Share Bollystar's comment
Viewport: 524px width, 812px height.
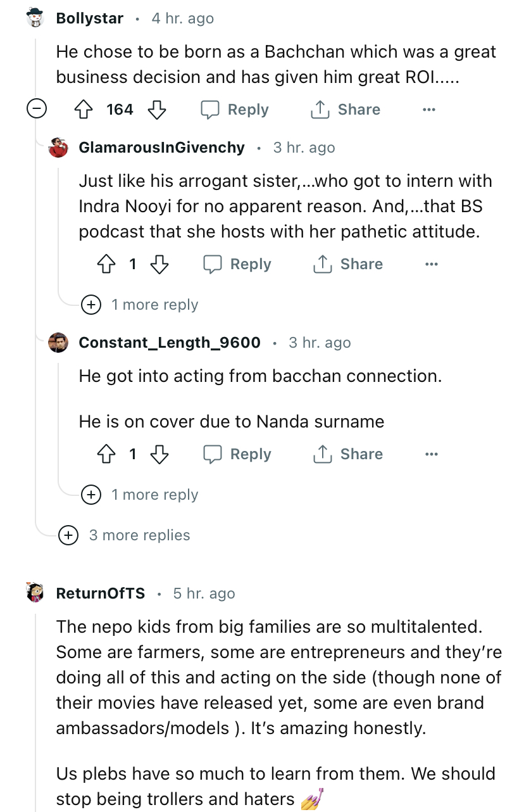pyautogui.click(x=346, y=110)
